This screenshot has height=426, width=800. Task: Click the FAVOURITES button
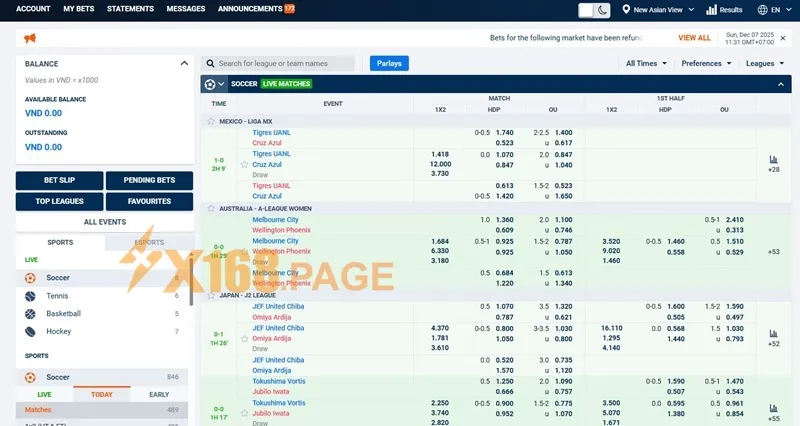149,201
